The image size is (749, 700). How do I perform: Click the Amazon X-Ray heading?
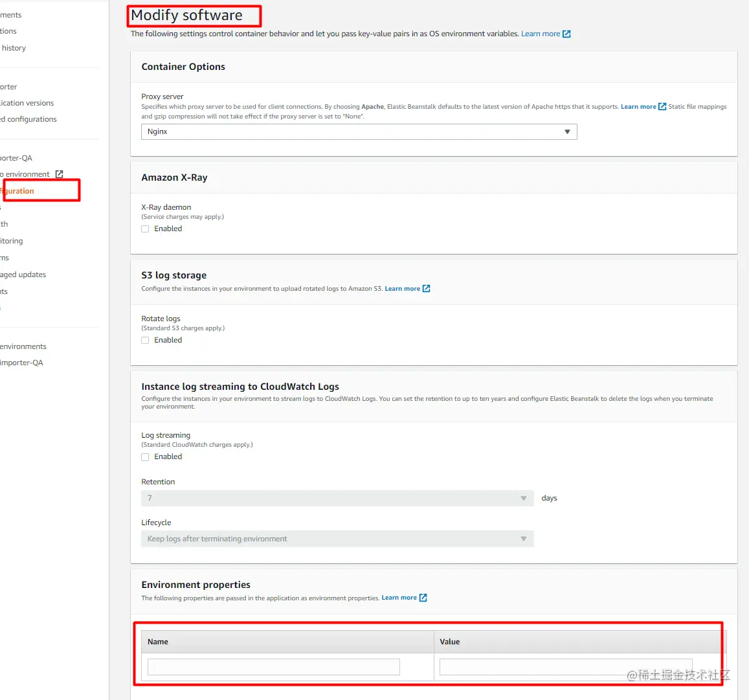(174, 177)
